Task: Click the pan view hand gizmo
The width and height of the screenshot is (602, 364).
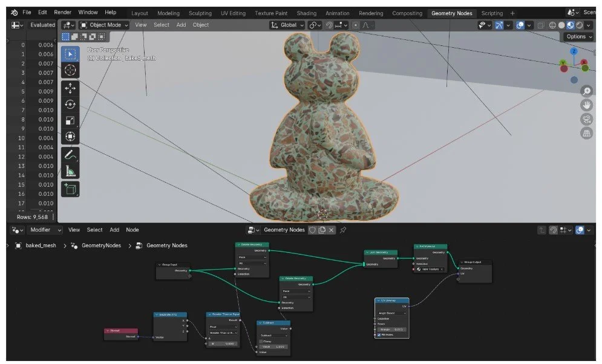Action: pos(586,105)
